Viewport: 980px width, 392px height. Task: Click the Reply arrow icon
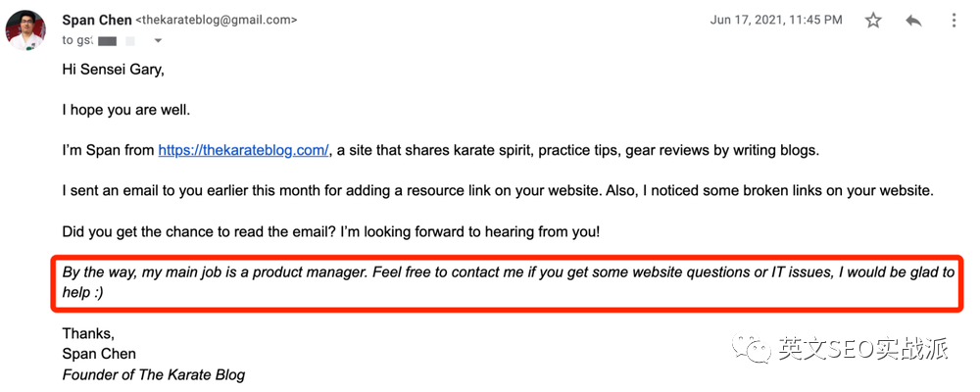click(914, 20)
